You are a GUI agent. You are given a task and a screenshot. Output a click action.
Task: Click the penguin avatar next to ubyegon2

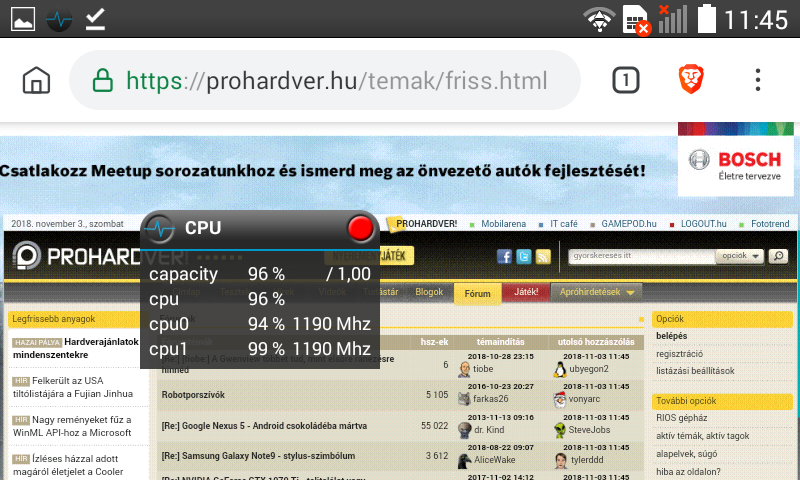[560, 369]
